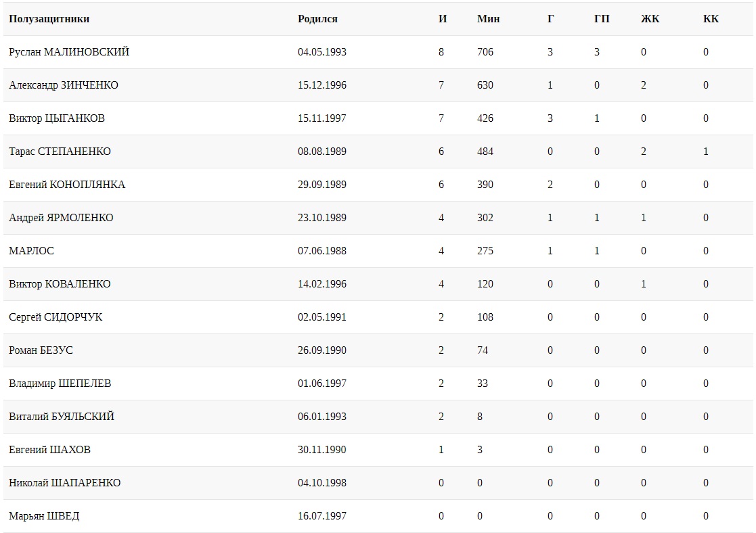Image resolution: width=756 pixels, height=533 pixels.
Task: Select Владимир ШЕПЕЛЕВ in the table
Action: click(60, 384)
